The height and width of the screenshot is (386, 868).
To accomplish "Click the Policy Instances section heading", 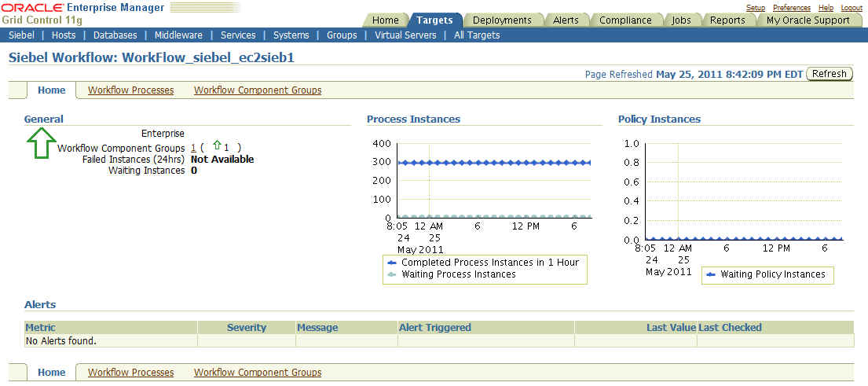I will click(659, 119).
